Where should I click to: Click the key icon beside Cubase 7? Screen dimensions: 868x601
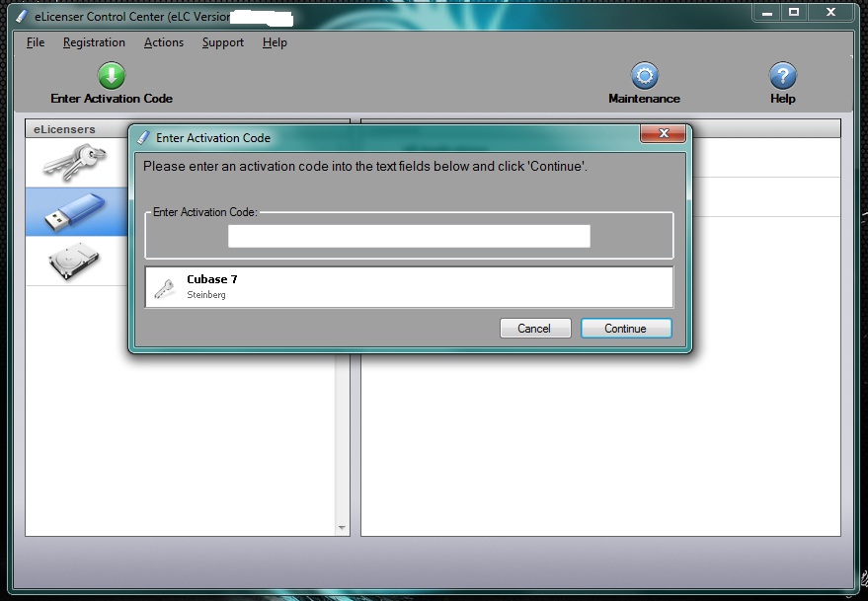[x=165, y=288]
